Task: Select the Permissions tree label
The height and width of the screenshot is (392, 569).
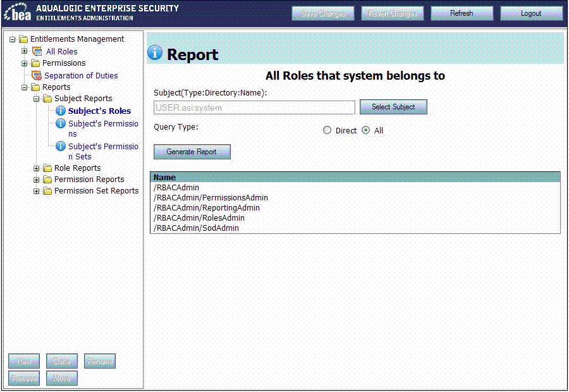Action: click(x=64, y=63)
